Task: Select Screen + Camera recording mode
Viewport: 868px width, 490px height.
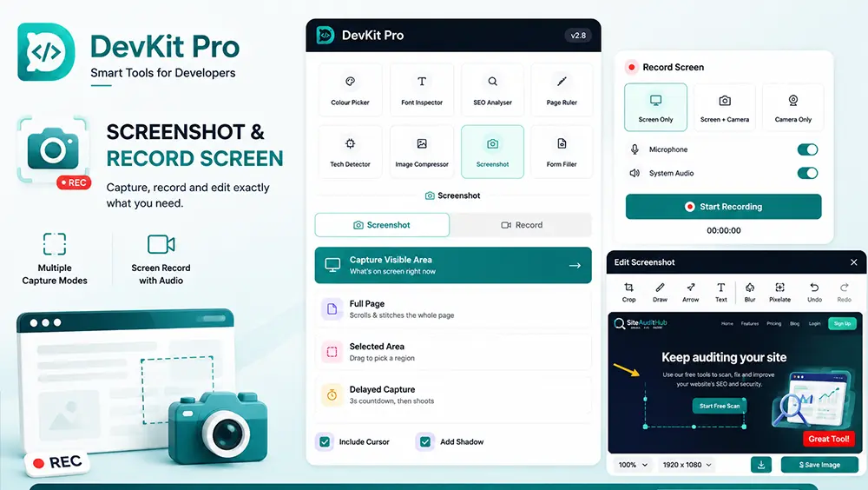Action: [x=724, y=107]
